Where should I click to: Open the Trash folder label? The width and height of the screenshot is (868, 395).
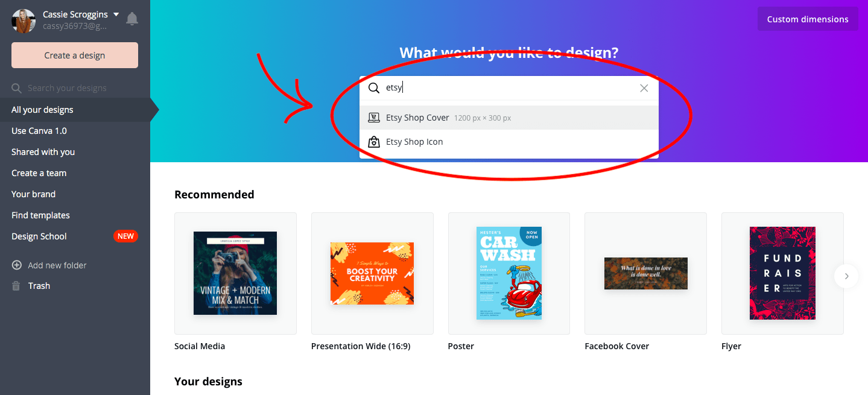coord(39,286)
